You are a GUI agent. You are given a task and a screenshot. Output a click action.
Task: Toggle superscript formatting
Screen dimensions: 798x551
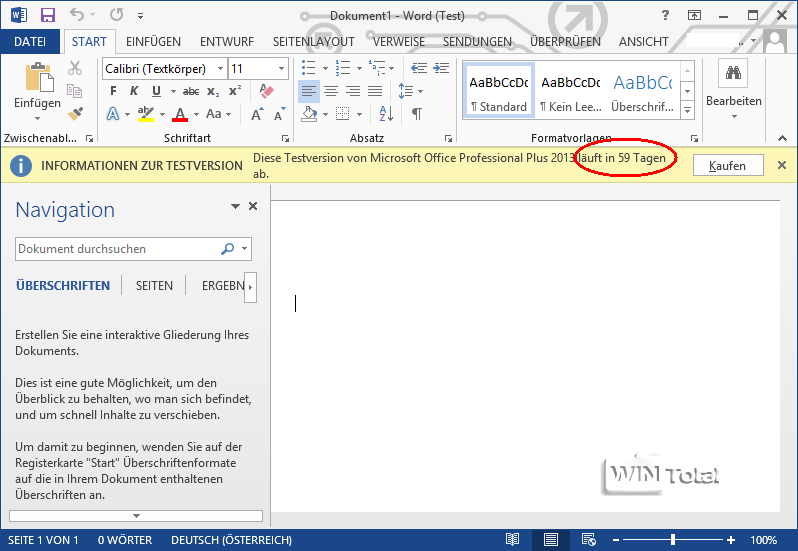point(235,91)
